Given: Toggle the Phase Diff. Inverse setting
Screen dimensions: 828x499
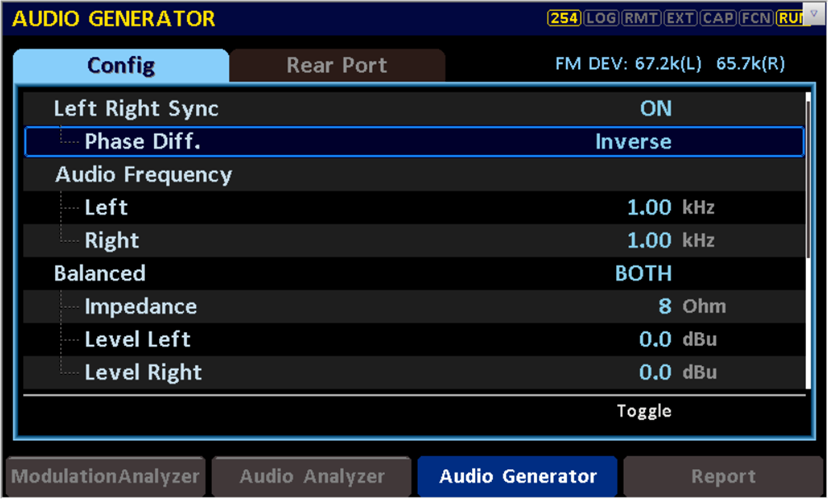Looking at the screenshot, I should point(633,141).
